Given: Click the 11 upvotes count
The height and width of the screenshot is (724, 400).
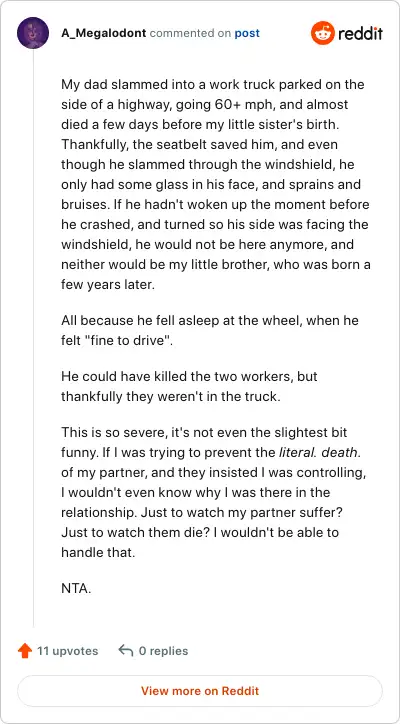Looking at the screenshot, I should coord(67,651).
